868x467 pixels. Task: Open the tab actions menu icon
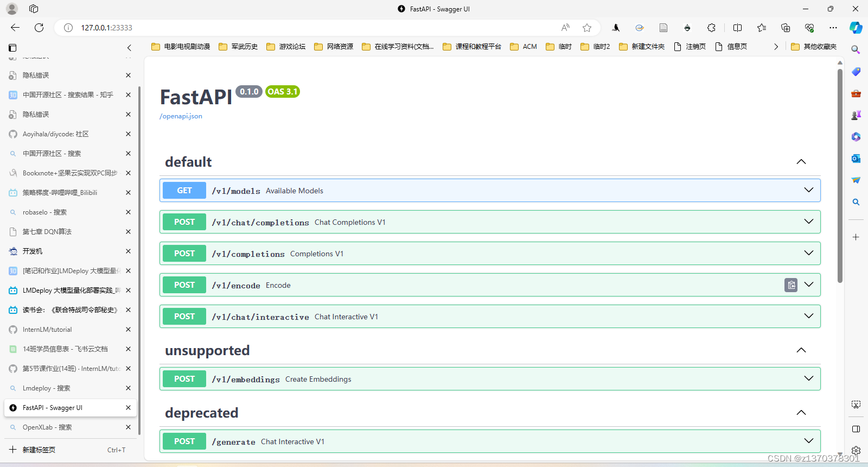(13, 48)
